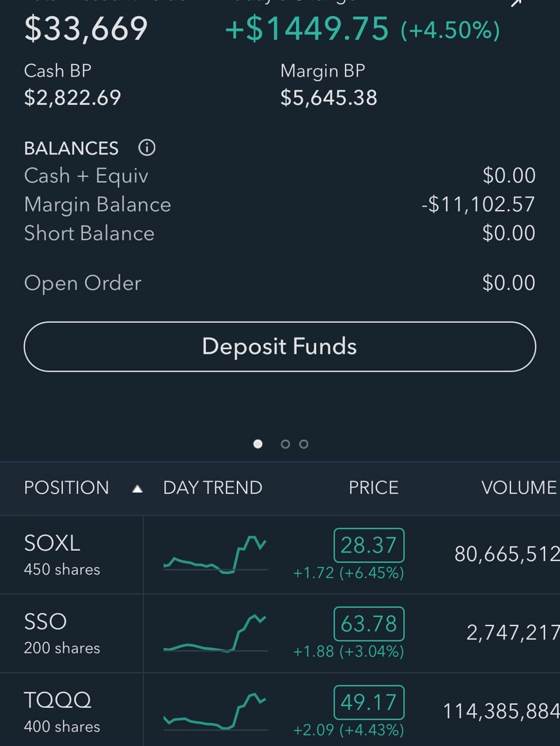Tap the SSO day trend sparkline
This screenshot has width=560, height=746.
(x=215, y=634)
